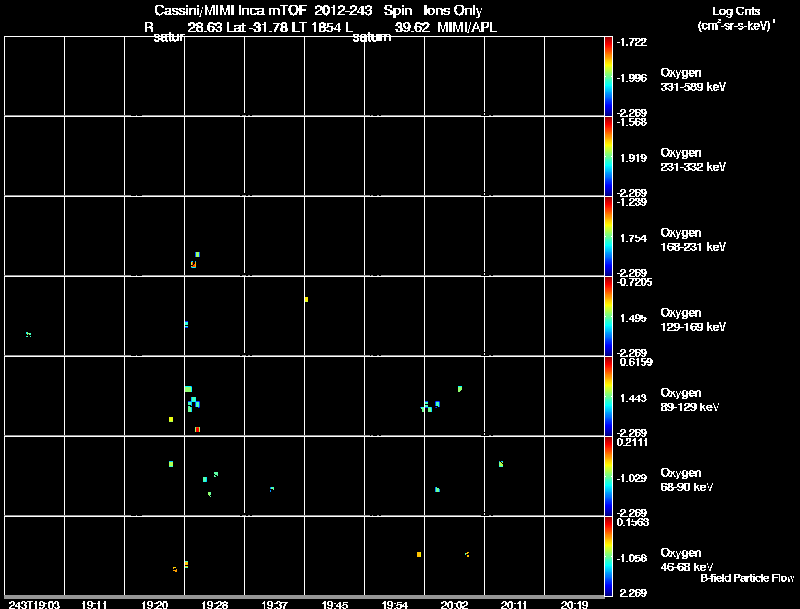This screenshot has width=800, height=609.
Task: Click the Oxygen 46-68 keV label
Action: 687,560
